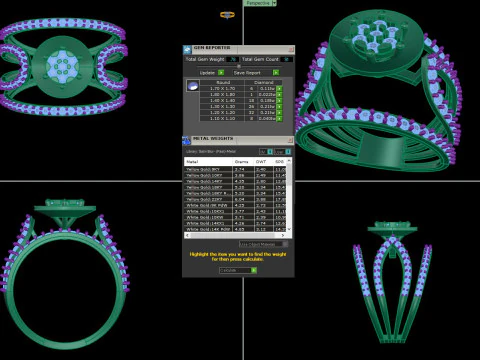The height and width of the screenshot is (360, 480).
Task: Click the Metal column header
Action: [208, 162]
